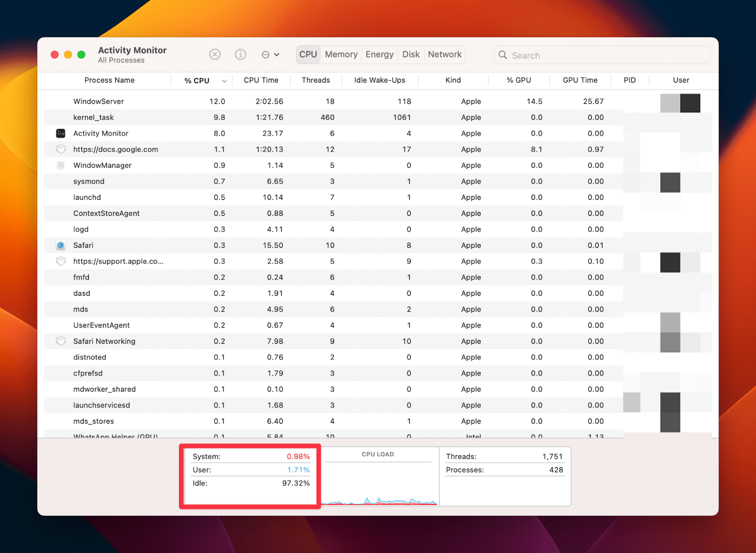Click the sort chevron on the % CPU column
The height and width of the screenshot is (553, 756).
point(224,81)
